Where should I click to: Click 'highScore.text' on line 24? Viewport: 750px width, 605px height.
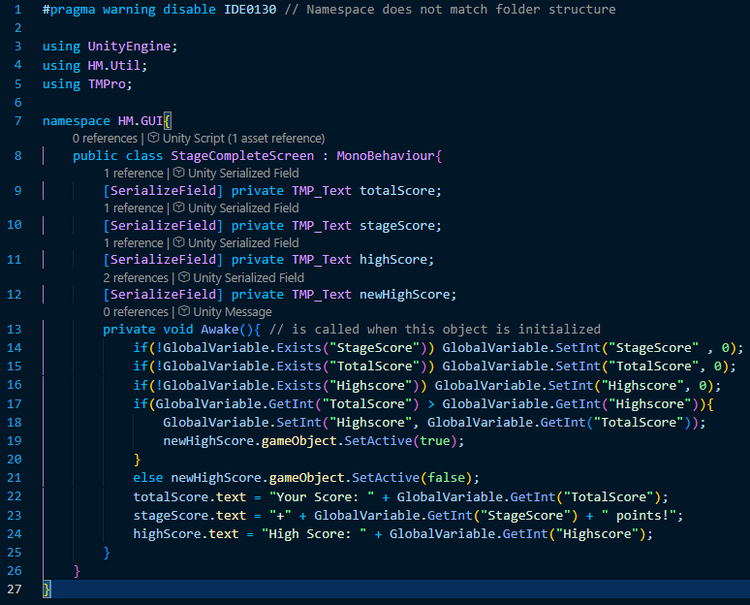pyautogui.click(x=186, y=534)
